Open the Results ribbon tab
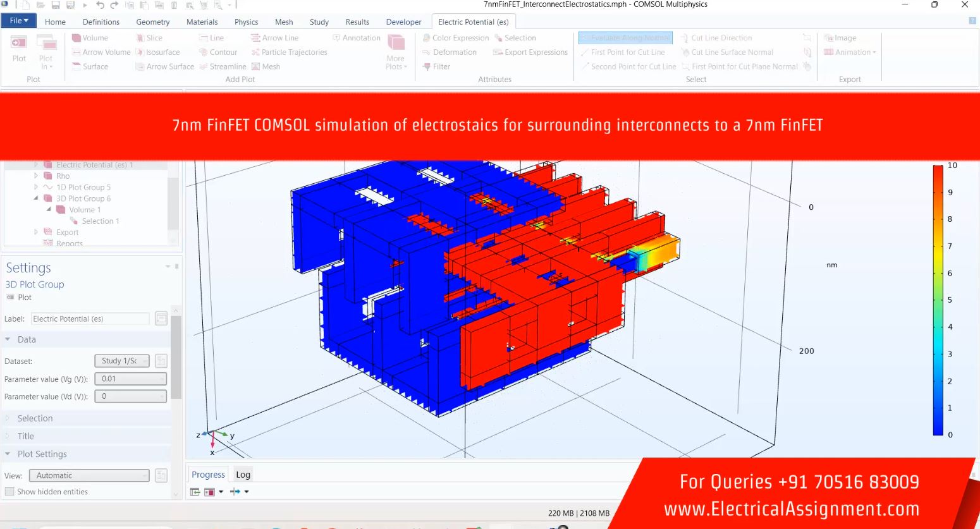Image resolution: width=980 pixels, height=529 pixels. (x=357, y=22)
